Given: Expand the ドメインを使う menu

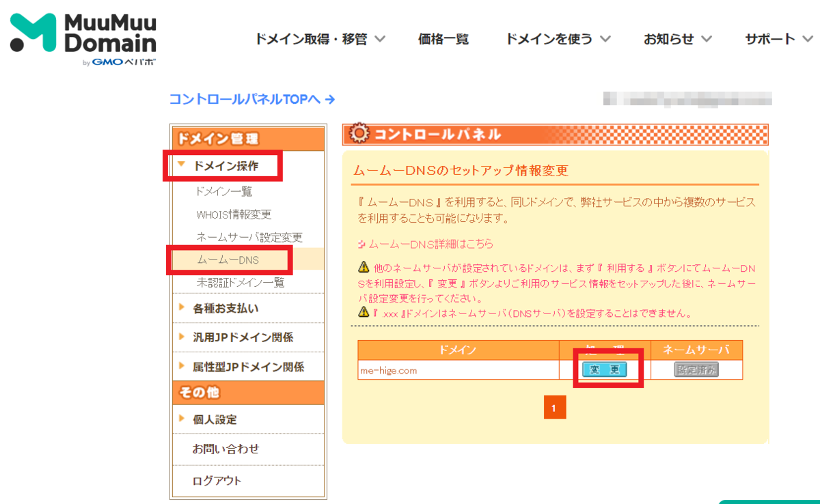Looking at the screenshot, I should (558, 39).
